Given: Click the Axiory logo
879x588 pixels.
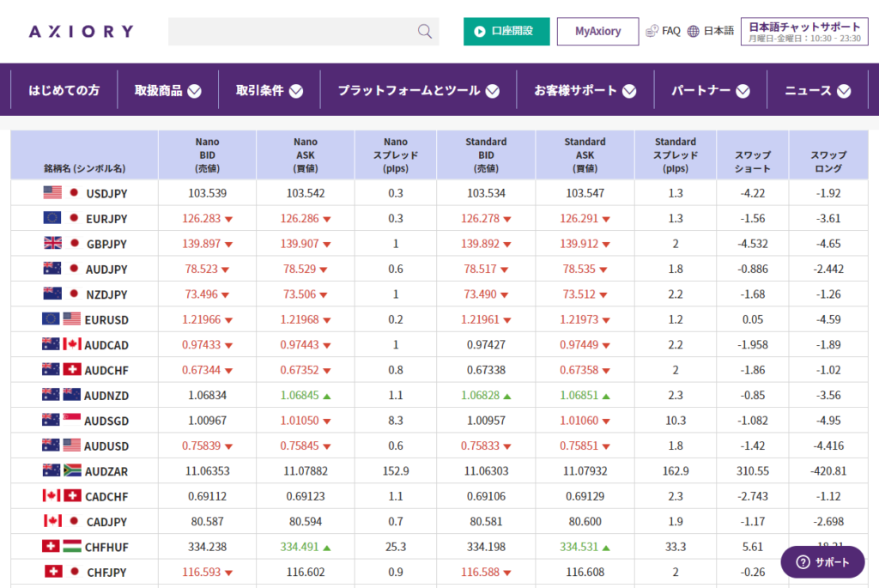Looking at the screenshot, I should coord(82,32).
